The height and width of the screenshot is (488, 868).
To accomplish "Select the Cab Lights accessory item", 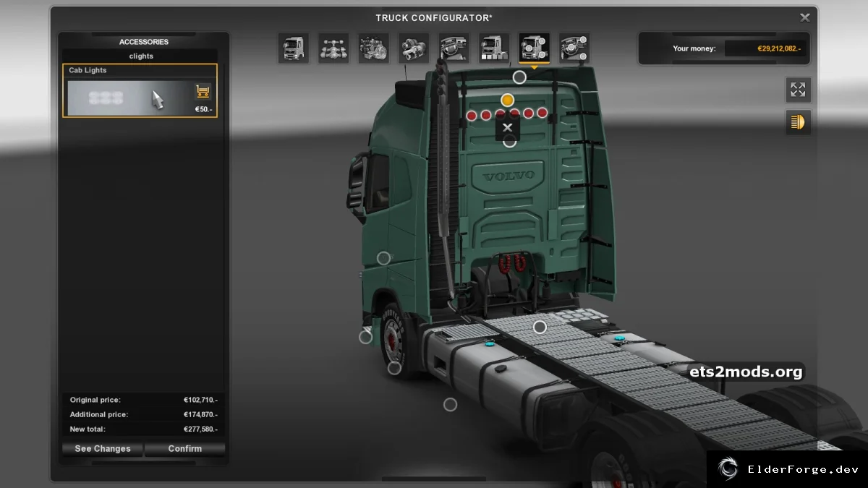I will point(140,90).
